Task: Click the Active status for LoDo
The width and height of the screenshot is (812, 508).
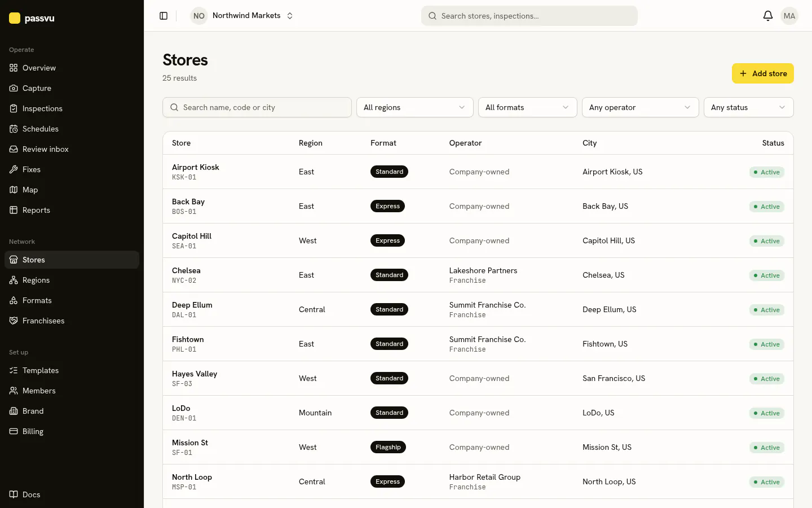Action: [767, 413]
